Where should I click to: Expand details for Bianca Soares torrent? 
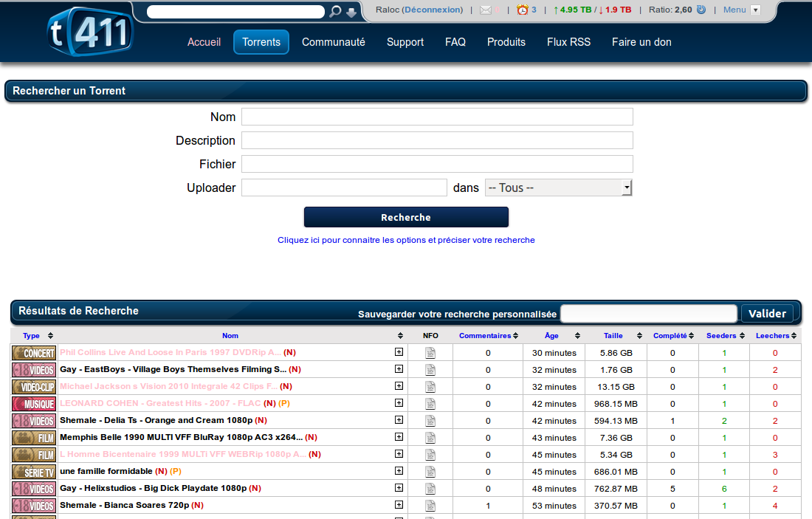(x=399, y=504)
